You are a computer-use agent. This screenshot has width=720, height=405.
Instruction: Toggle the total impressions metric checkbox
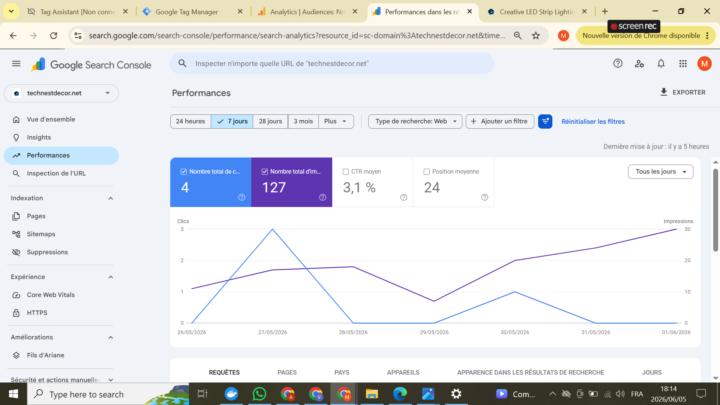coord(264,172)
